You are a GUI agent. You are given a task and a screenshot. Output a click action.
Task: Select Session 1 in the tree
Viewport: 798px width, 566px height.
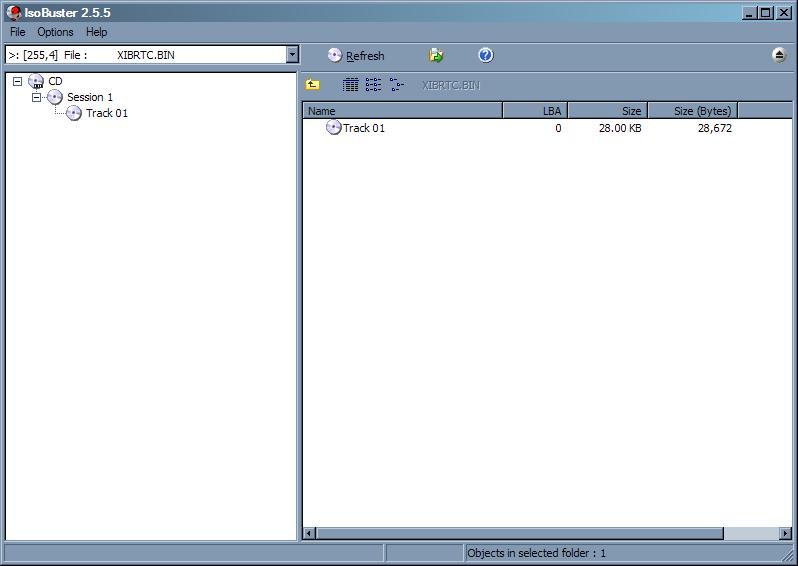pyautogui.click(x=90, y=97)
